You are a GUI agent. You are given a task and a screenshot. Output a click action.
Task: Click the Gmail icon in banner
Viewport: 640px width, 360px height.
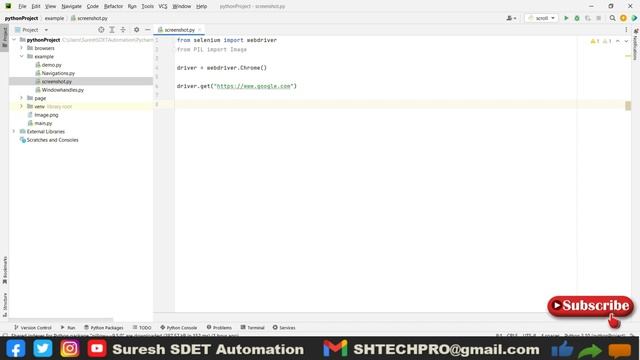(335, 349)
